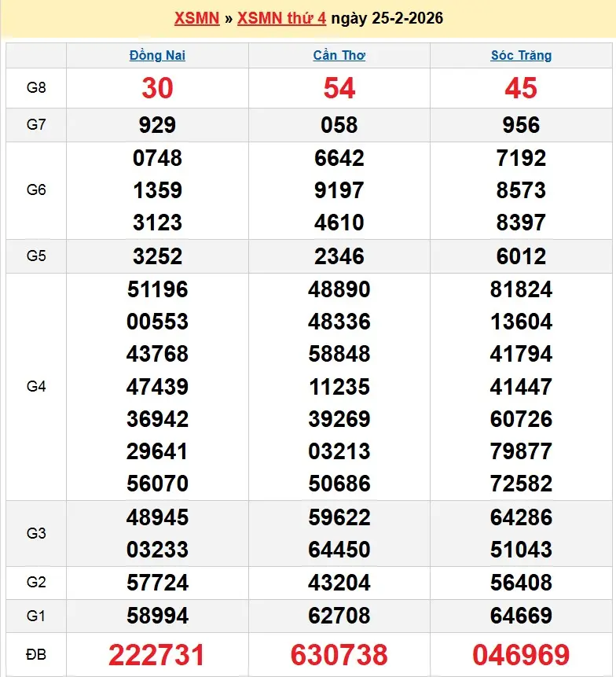
Task: Select the G8 number 54 for Cần Thơ
Action: [x=339, y=88]
